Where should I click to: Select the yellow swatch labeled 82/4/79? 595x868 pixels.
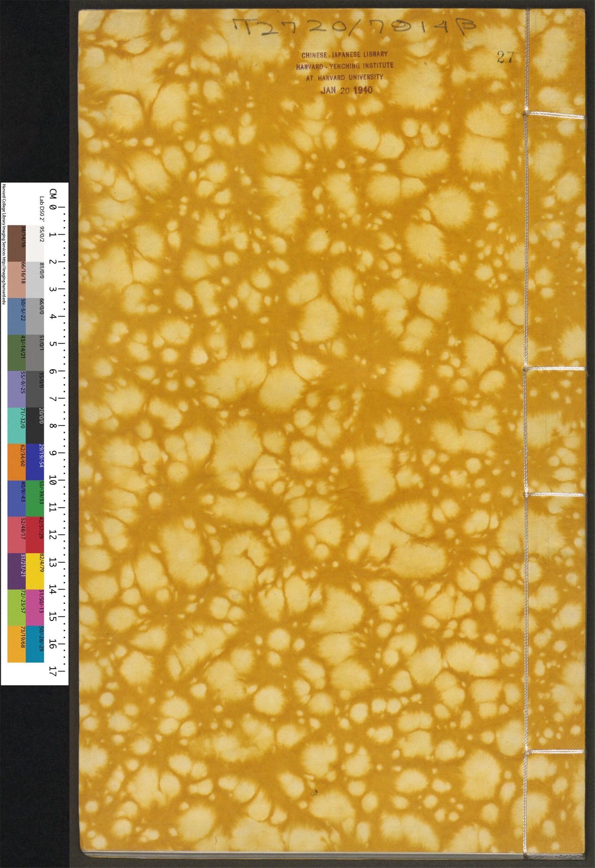click(34, 571)
